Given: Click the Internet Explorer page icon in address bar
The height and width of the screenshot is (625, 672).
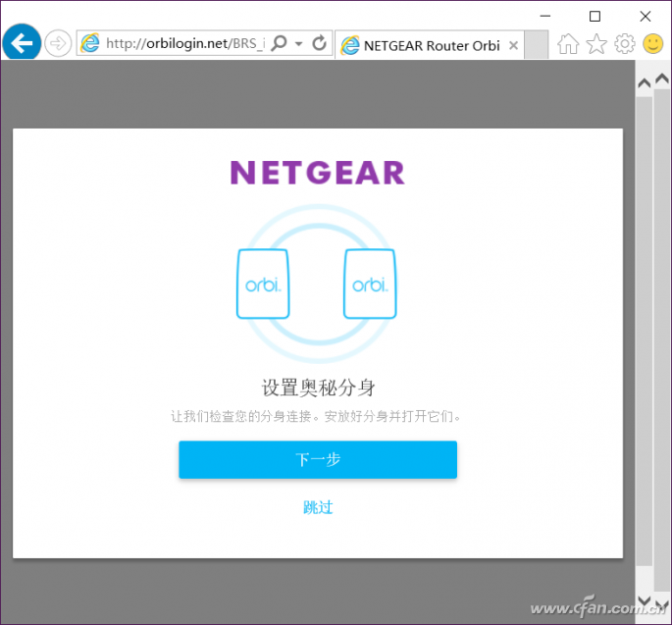Looking at the screenshot, I should [90, 43].
